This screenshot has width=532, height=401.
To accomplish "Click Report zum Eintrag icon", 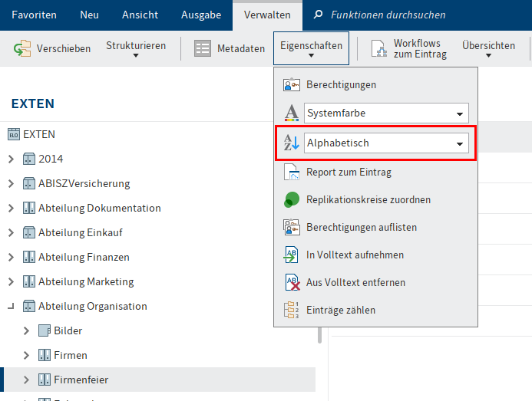I will [292, 172].
